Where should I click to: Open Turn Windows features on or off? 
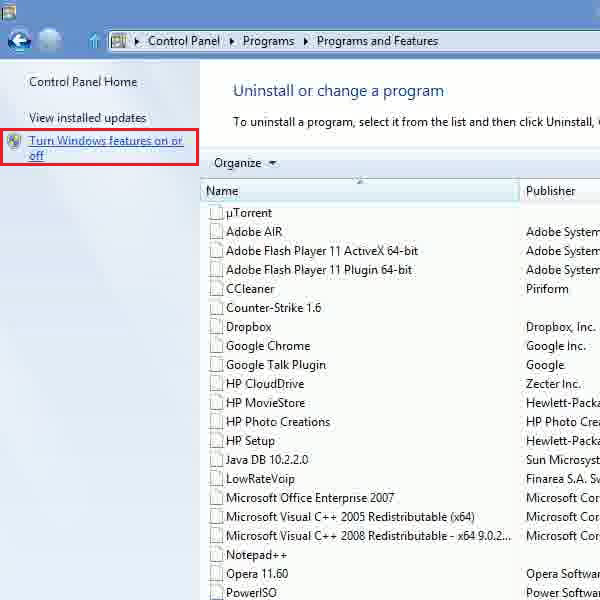106,148
